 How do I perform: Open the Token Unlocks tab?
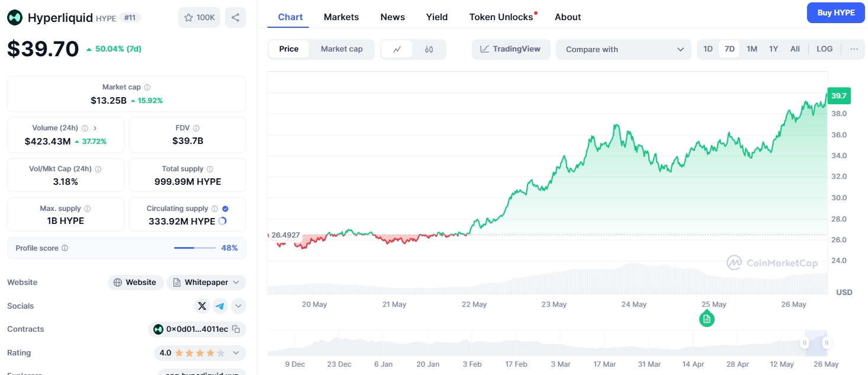point(501,17)
